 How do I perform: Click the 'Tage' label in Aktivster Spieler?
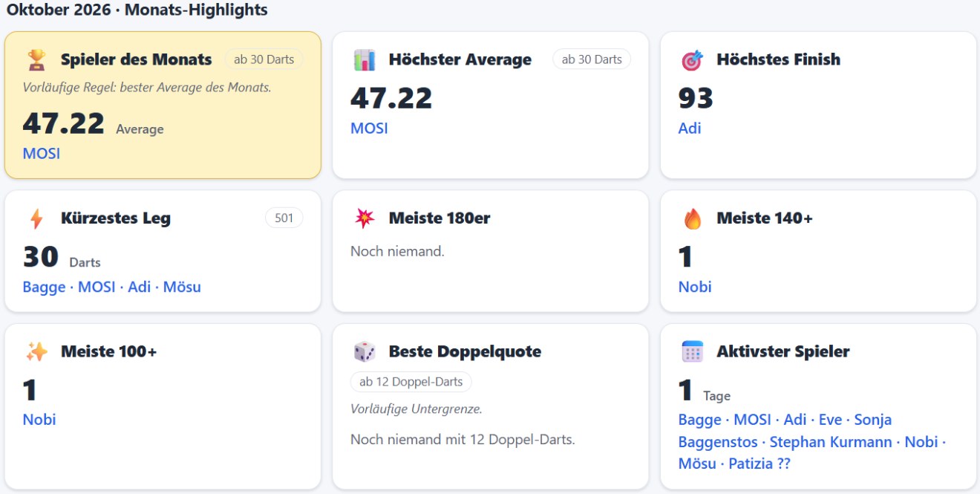coord(716,396)
